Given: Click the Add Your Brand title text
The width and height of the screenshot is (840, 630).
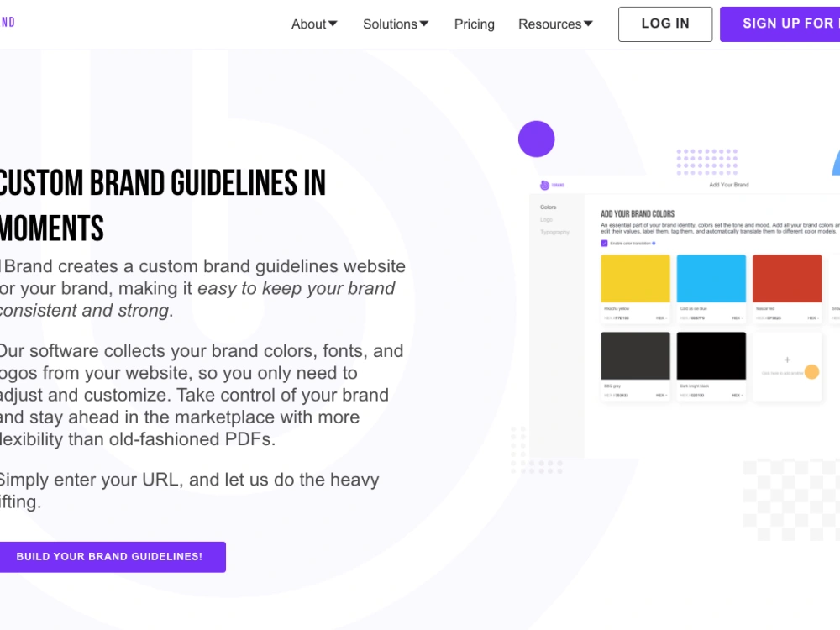Looking at the screenshot, I should pyautogui.click(x=729, y=185).
